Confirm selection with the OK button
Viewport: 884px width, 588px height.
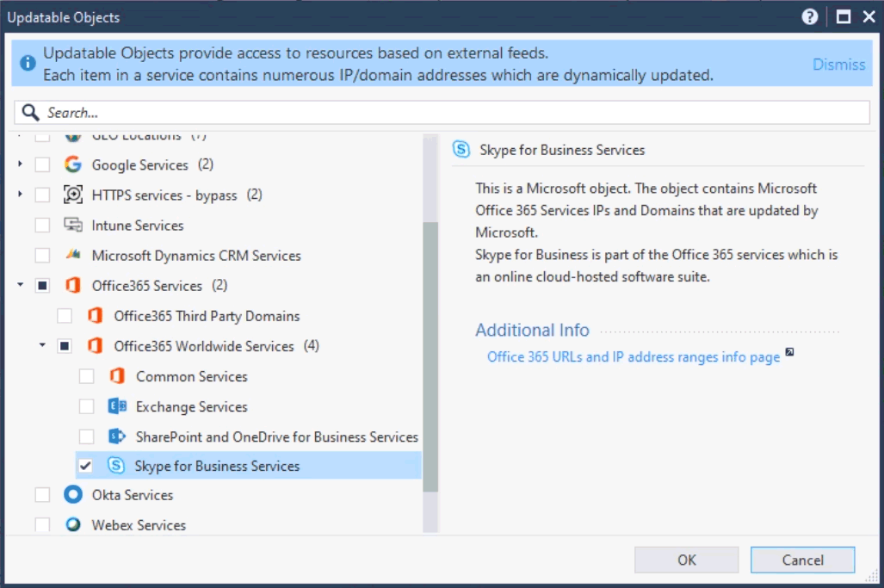click(686, 560)
